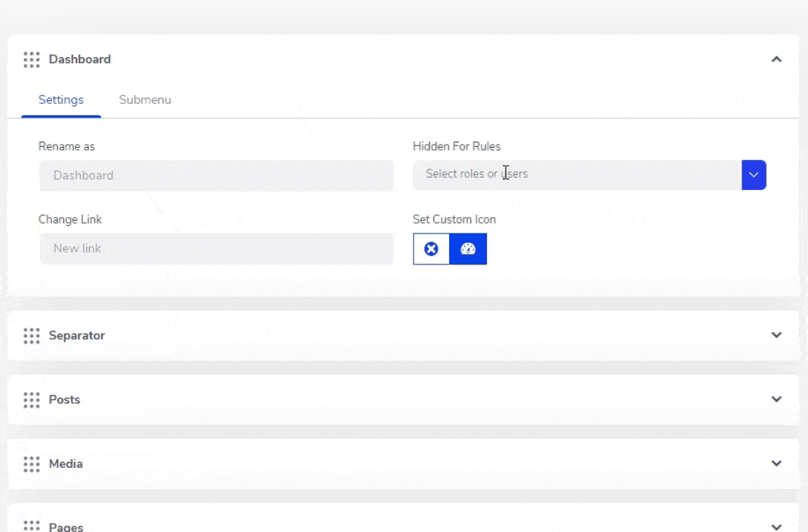This screenshot has height=532, width=808.
Task: Remove custom icon with the X button
Action: (431, 249)
